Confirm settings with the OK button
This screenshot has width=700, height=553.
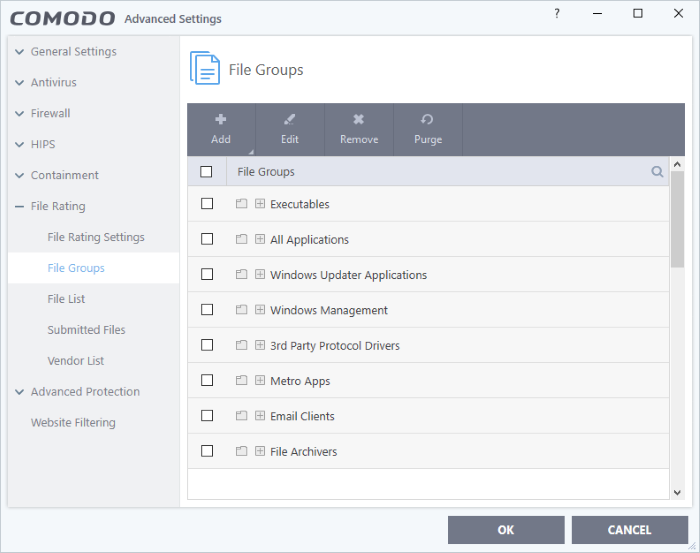coord(506,530)
